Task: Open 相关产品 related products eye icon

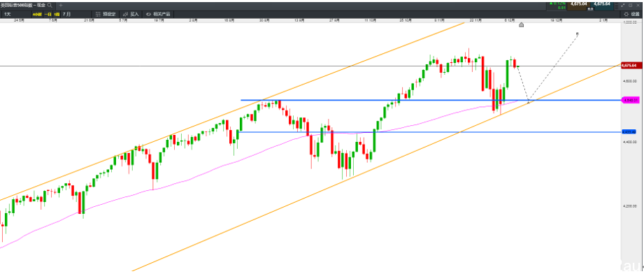Action: pos(158,14)
